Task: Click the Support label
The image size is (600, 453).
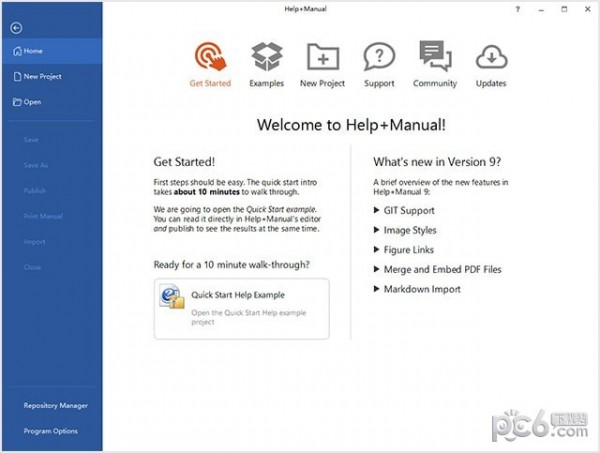Action: pos(379,83)
